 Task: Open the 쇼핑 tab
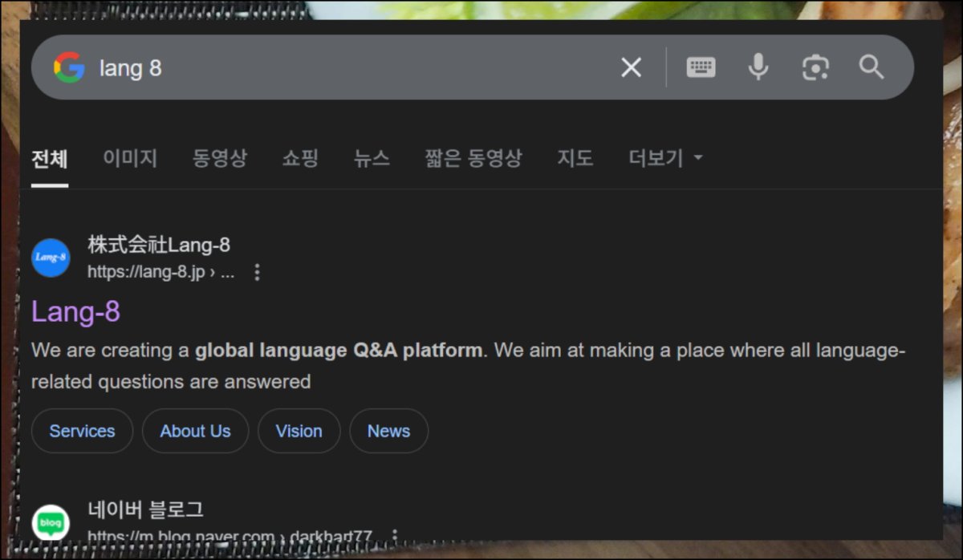(x=300, y=158)
